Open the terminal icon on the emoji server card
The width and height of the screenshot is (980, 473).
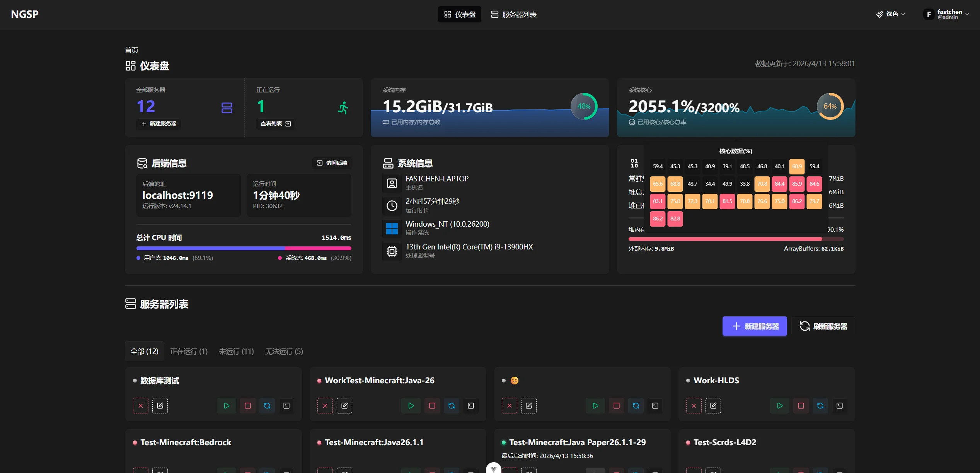click(x=655, y=406)
